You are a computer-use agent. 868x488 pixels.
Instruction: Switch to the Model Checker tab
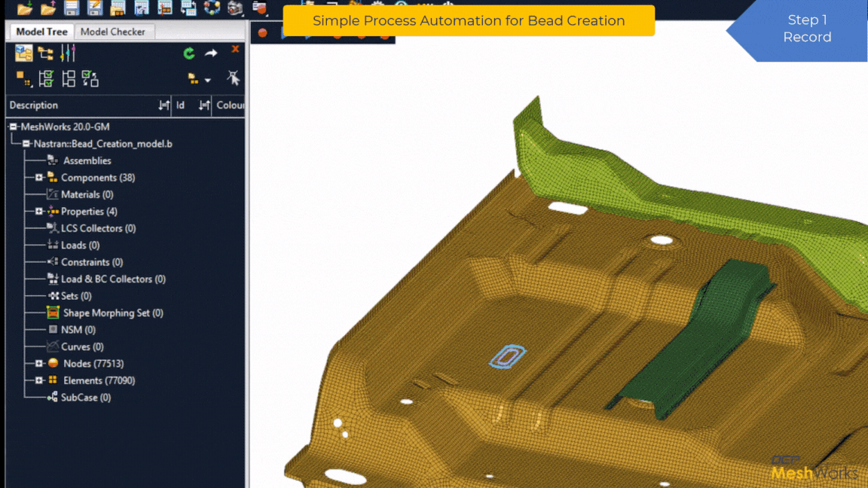(x=113, y=32)
